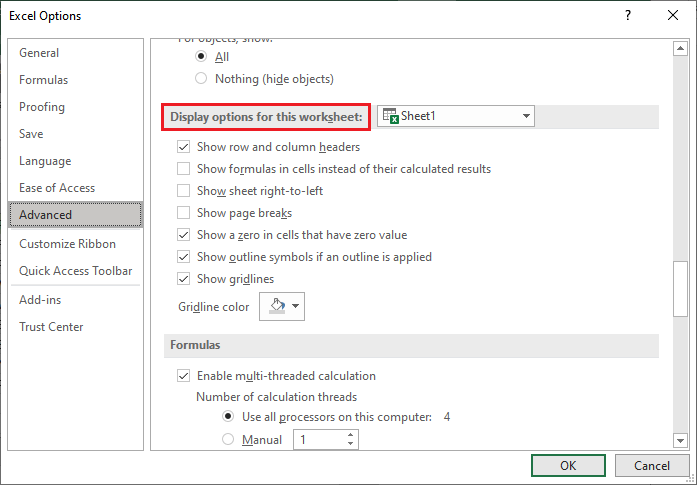The image size is (697, 485).
Task: Toggle Show row and column headers
Action: pyautogui.click(x=183, y=146)
